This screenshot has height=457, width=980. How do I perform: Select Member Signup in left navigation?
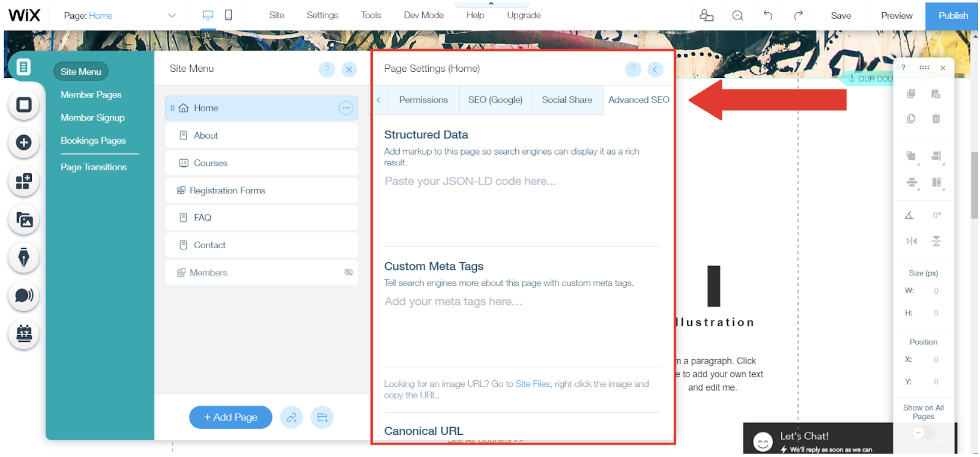pyautogui.click(x=93, y=117)
